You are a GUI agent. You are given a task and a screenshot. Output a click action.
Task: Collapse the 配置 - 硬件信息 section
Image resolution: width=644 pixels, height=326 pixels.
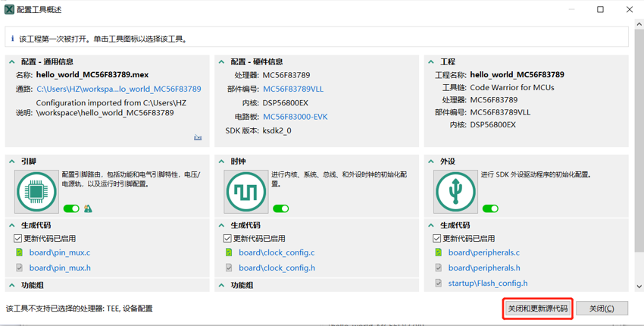[x=221, y=62]
